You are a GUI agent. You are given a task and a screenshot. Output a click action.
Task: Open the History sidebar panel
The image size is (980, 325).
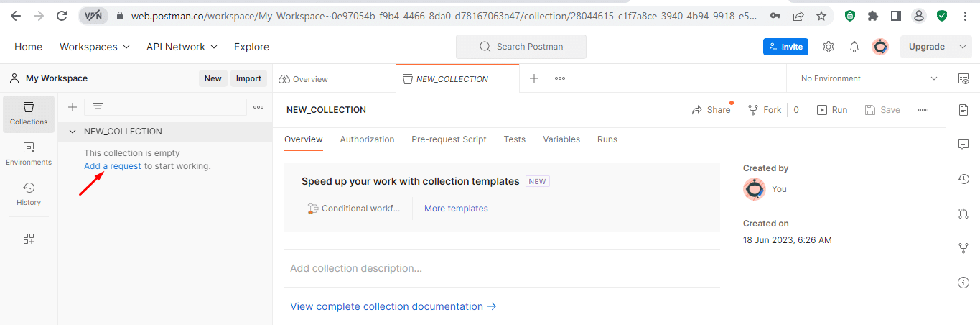point(29,194)
